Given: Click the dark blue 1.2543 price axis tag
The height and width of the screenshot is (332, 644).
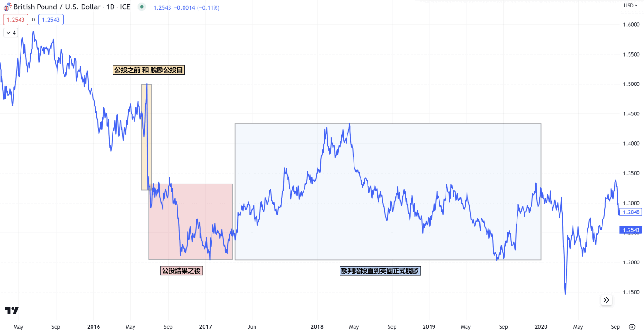Looking at the screenshot, I should click(630, 230).
